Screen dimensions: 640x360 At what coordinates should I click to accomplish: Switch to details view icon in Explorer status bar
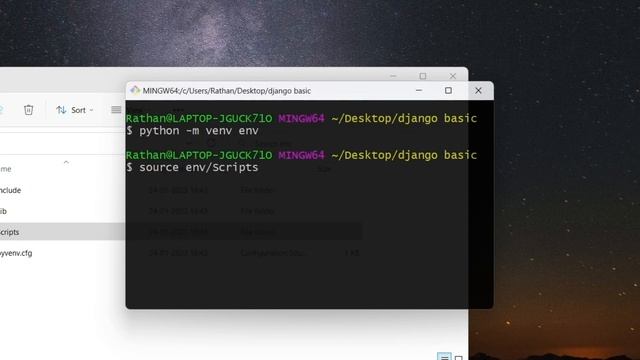[444, 357]
